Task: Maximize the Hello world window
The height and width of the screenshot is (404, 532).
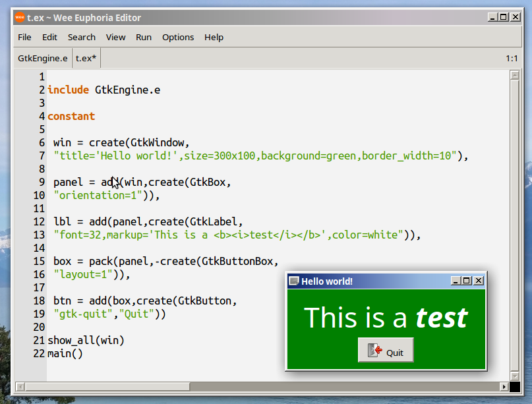Action: (467, 281)
